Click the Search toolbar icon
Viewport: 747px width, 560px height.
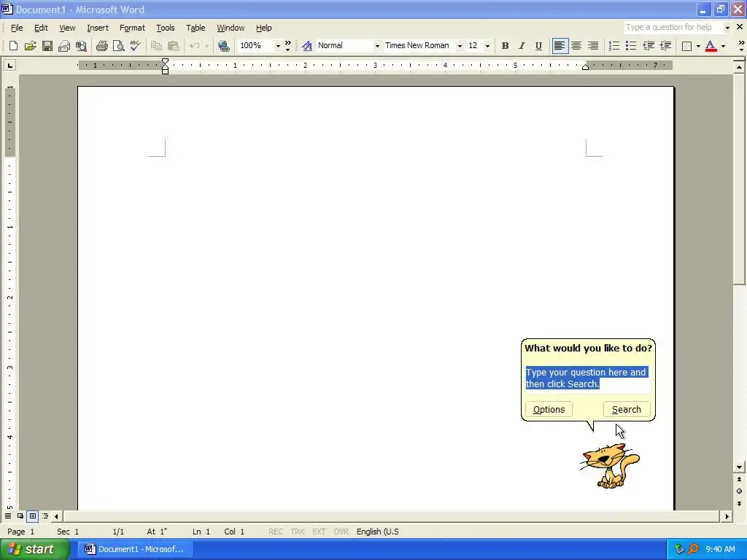click(81, 46)
